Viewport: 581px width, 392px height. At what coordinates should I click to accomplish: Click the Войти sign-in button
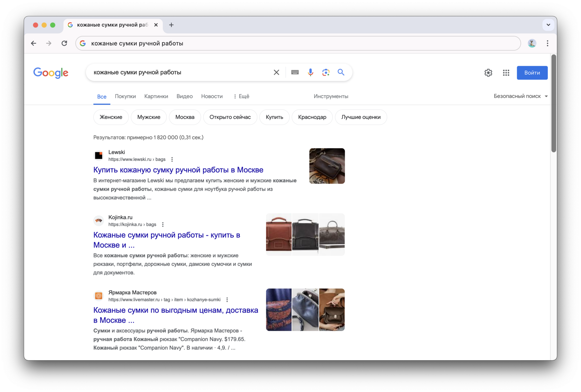pyautogui.click(x=532, y=73)
